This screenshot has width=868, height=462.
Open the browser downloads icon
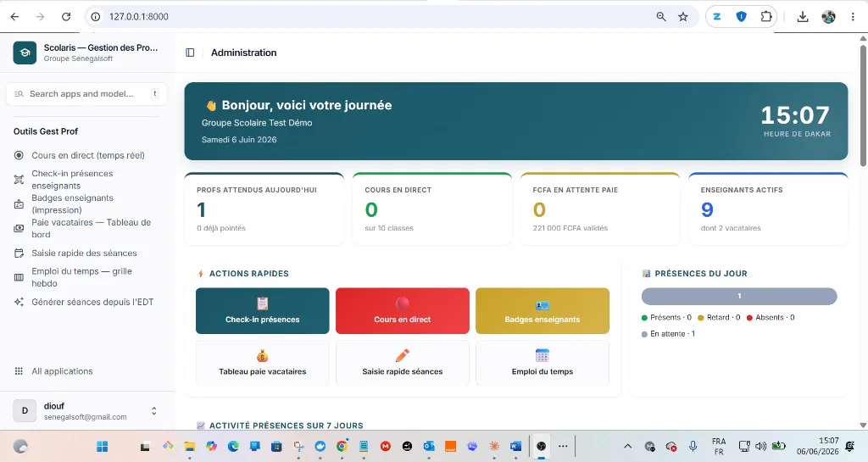point(803,17)
